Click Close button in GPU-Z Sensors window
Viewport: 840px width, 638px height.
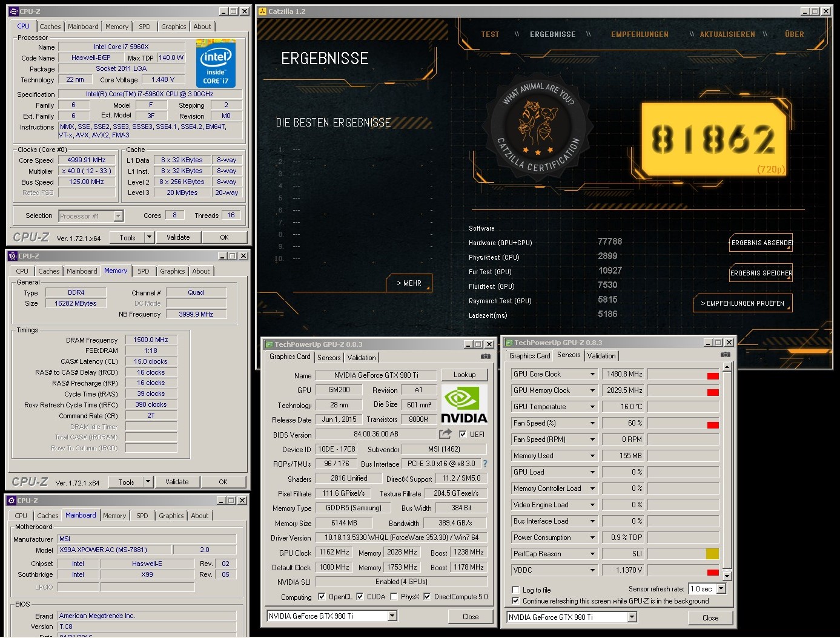(710, 618)
